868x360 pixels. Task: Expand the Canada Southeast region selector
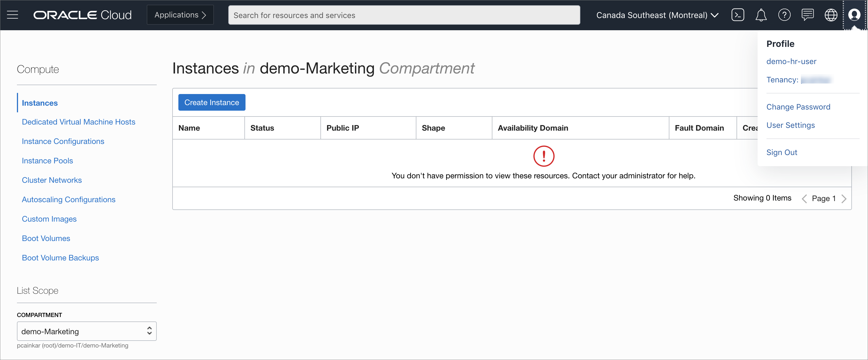coord(657,15)
